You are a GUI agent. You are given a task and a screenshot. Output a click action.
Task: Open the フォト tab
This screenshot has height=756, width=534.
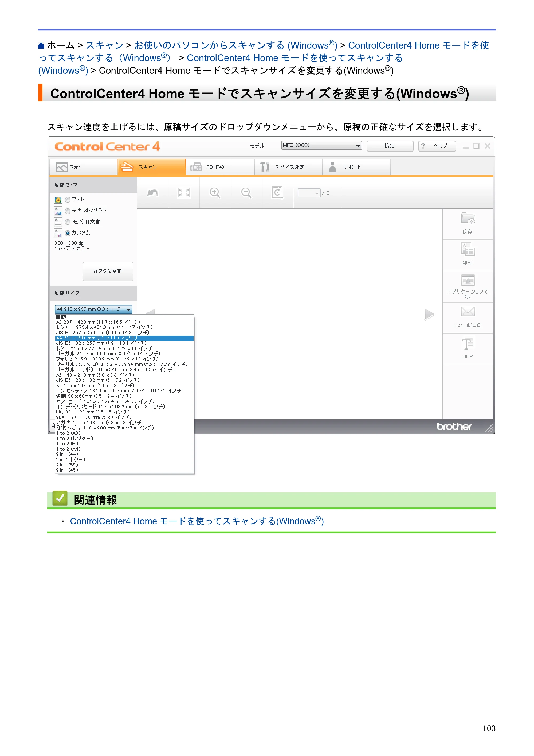(x=84, y=167)
